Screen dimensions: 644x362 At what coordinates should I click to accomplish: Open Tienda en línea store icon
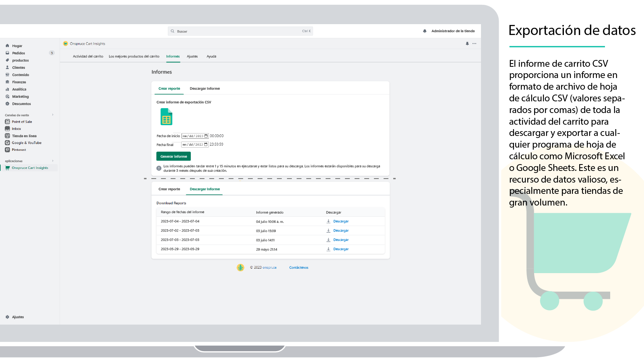click(x=7, y=136)
